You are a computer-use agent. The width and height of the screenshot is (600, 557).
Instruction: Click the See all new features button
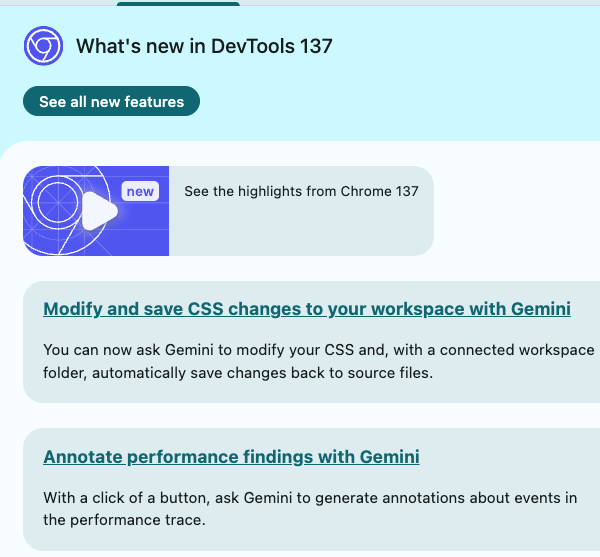coord(111,101)
